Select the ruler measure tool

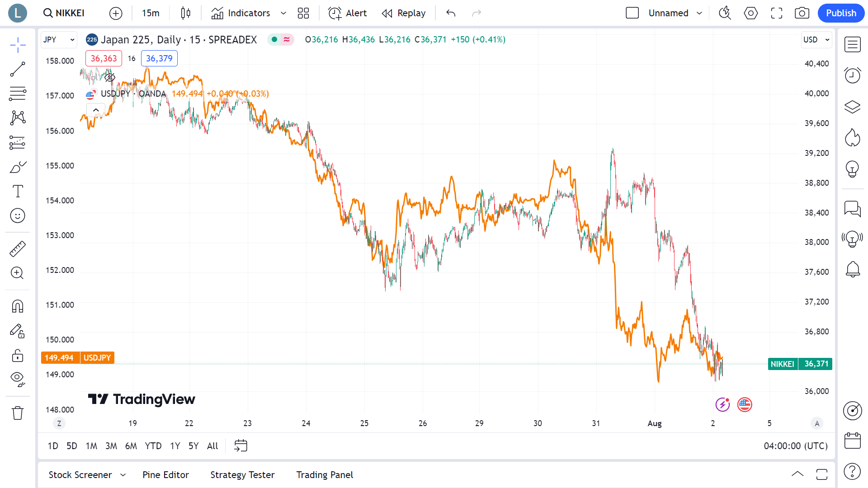coord(18,249)
